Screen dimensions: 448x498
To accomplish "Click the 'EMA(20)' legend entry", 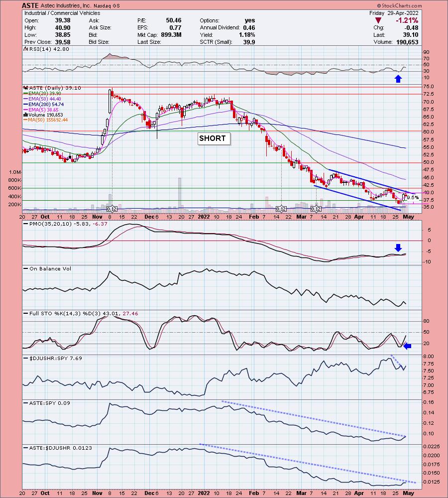I will pos(44,94).
